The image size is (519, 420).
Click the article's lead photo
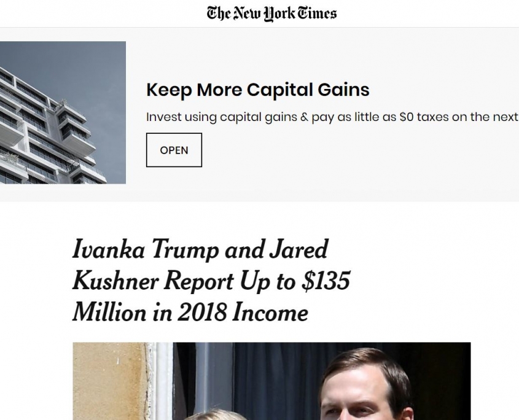point(271,381)
